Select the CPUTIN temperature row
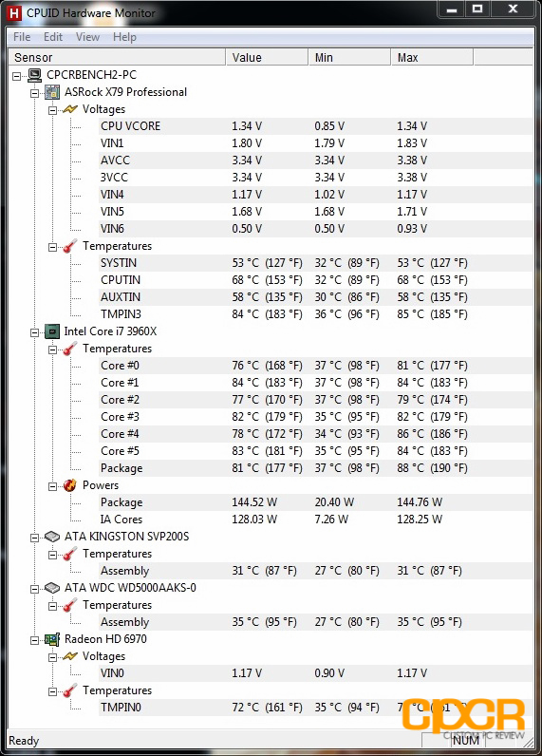542x756 pixels. 316,280
